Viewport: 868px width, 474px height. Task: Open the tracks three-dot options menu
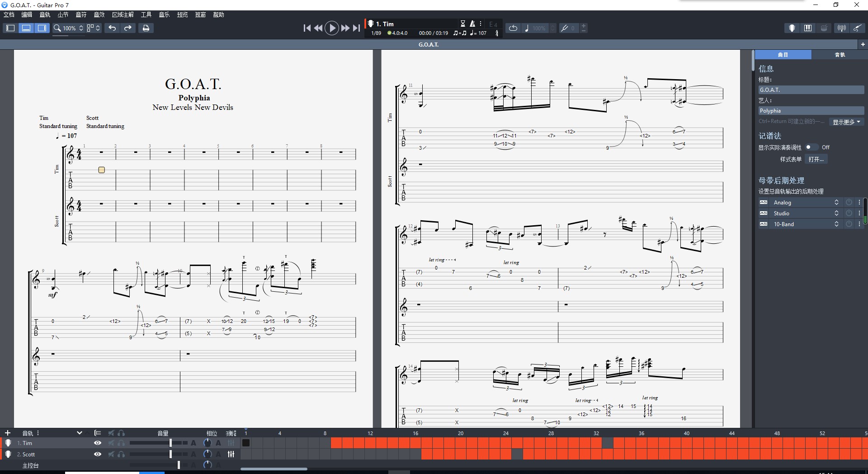point(38,433)
